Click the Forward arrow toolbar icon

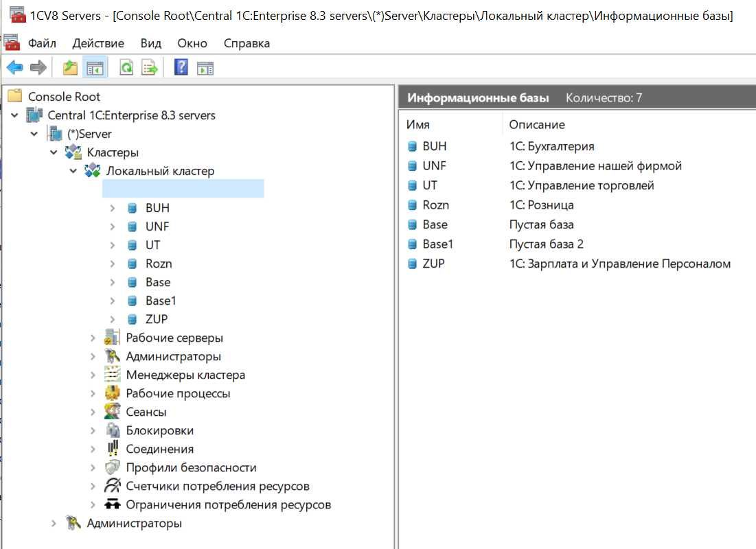tap(38, 67)
